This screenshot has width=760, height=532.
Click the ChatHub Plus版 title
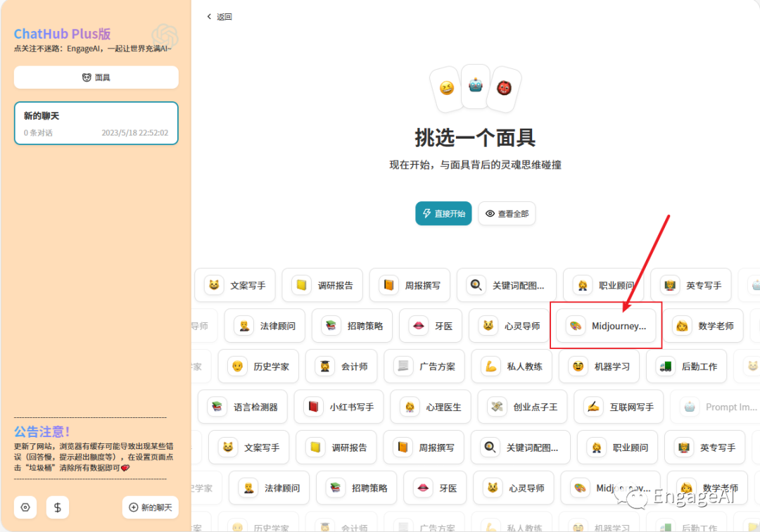click(62, 34)
